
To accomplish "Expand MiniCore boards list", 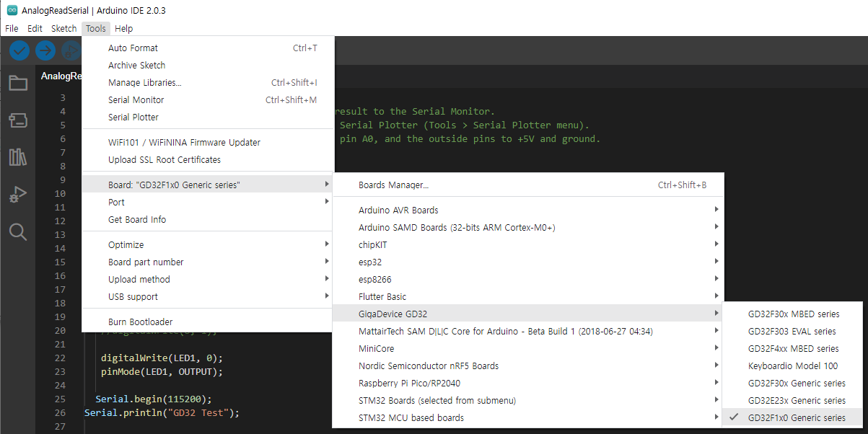I will pos(527,349).
